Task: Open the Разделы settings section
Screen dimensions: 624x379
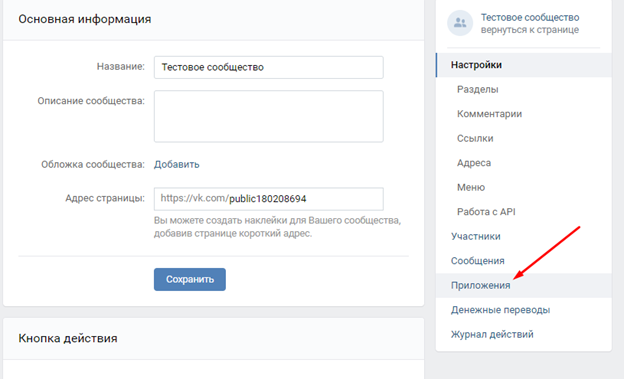Action: point(524,90)
